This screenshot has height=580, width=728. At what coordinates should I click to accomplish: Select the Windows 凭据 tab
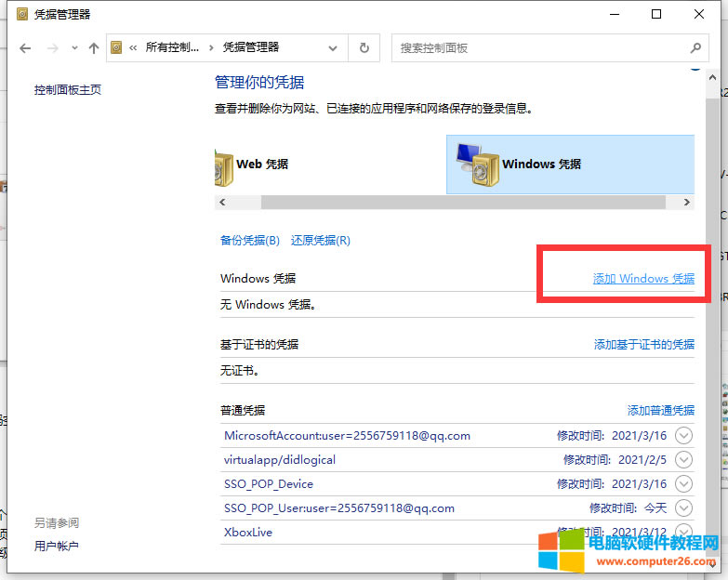tap(570, 165)
